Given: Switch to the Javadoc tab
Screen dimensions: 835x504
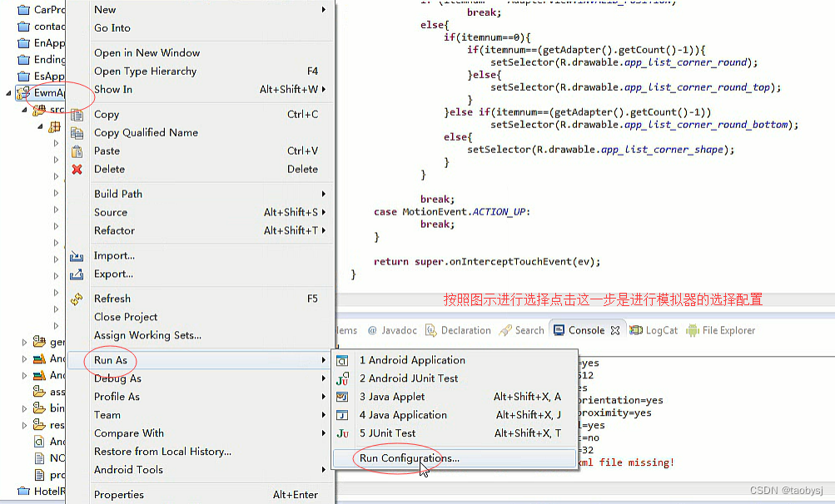Looking at the screenshot, I should pos(392,330).
